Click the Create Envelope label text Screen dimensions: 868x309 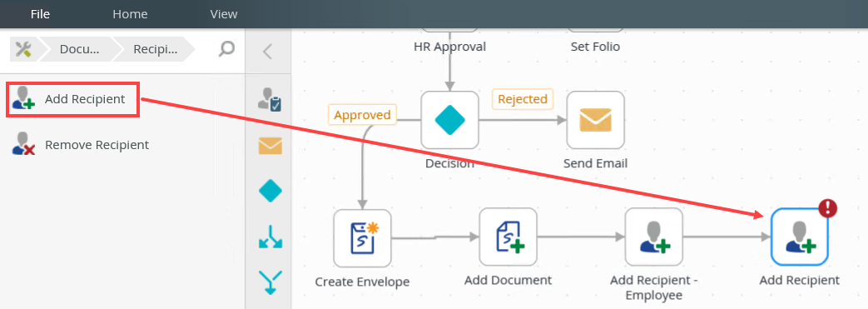click(362, 282)
